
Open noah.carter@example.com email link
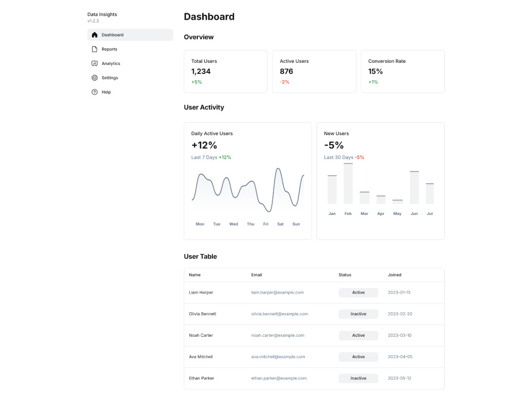pos(278,336)
